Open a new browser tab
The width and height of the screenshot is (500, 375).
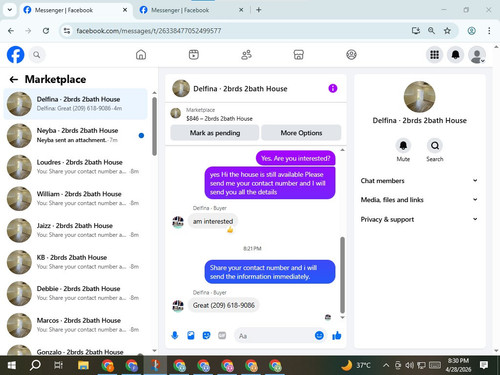pyautogui.click(x=259, y=10)
